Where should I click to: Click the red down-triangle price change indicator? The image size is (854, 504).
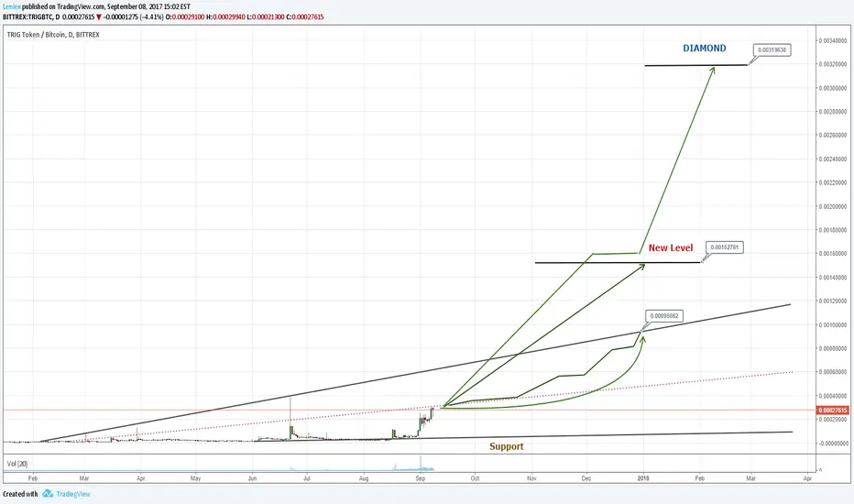click(x=99, y=16)
